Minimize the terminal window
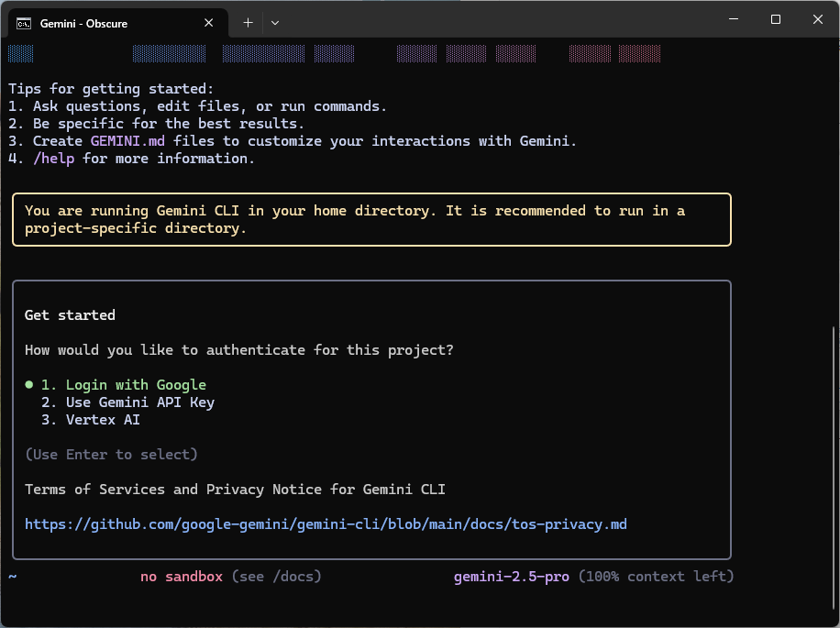The image size is (840, 628). pyautogui.click(x=734, y=19)
